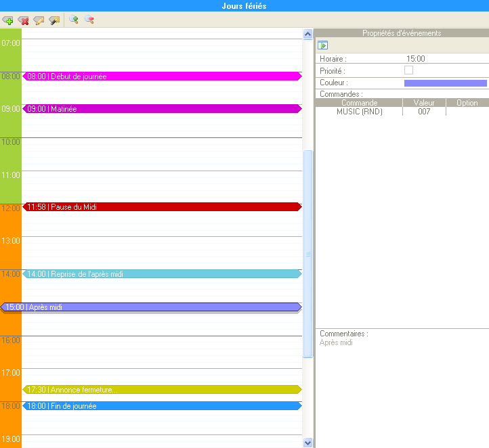
Task: Zoom in on the timeline
Action: pyautogui.click(x=74, y=20)
